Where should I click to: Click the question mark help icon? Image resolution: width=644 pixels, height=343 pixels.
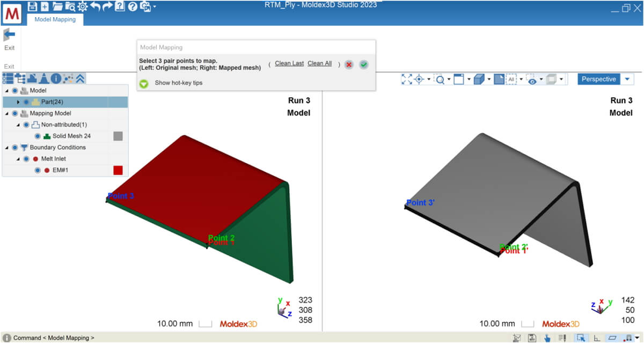click(132, 6)
